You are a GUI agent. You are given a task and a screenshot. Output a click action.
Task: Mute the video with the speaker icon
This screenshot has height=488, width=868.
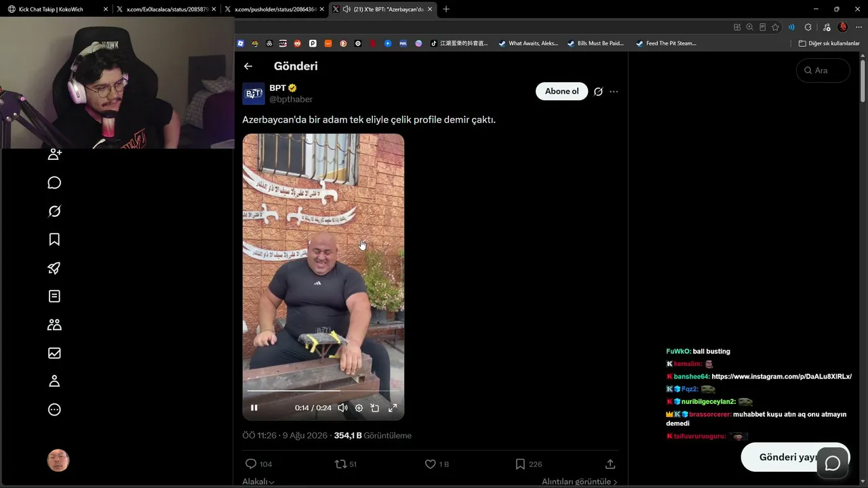tap(342, 408)
